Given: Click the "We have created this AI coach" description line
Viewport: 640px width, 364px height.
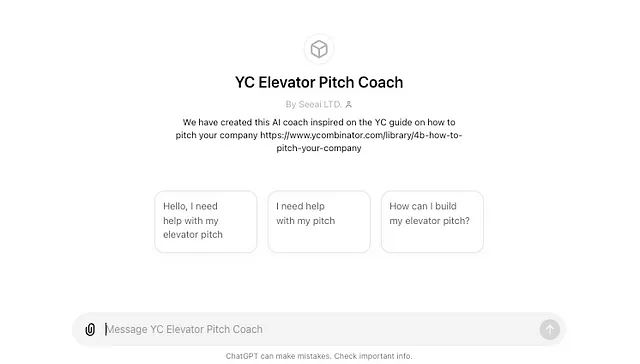Looking at the screenshot, I should 319,122.
